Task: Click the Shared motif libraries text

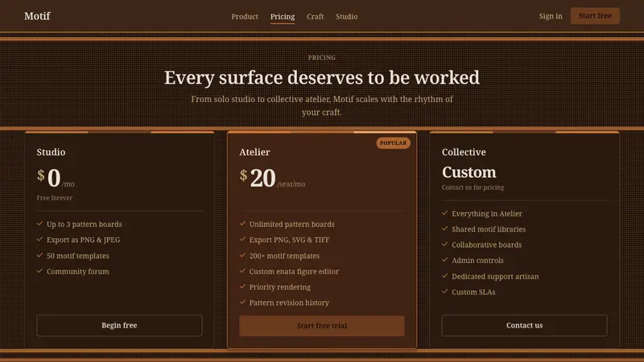Action: [x=489, y=229]
